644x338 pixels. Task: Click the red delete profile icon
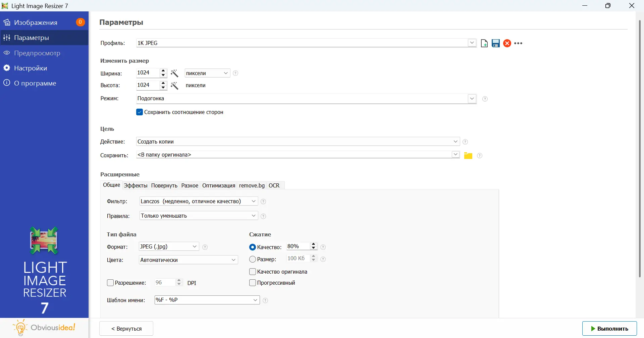507,43
